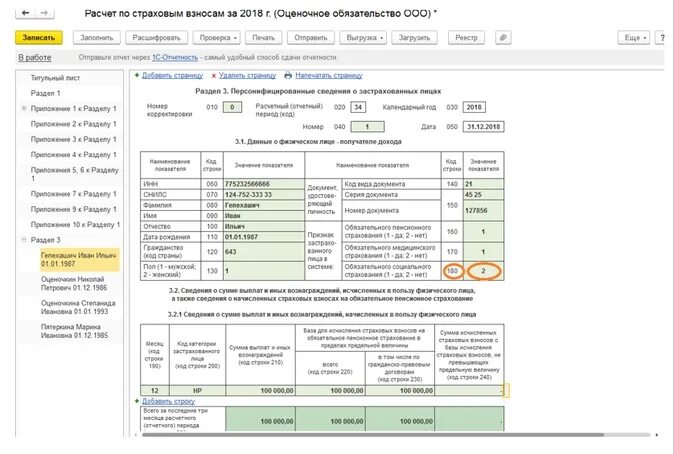The image size is (674, 454).
Task: Click the ИНН value 775232566666
Action: click(x=264, y=184)
